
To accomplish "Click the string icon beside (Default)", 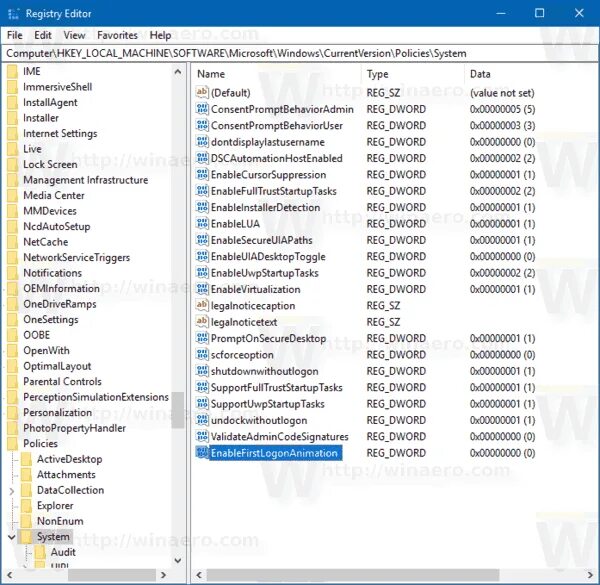I will 202,92.
